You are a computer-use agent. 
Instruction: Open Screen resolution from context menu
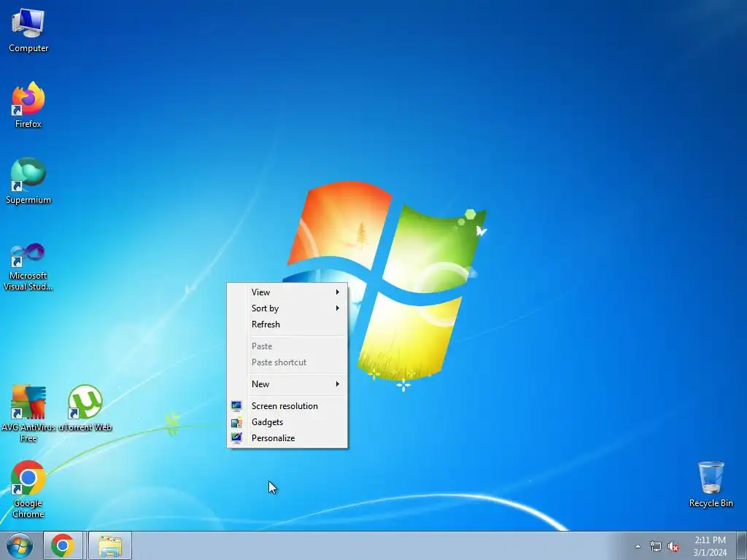[x=287, y=405]
